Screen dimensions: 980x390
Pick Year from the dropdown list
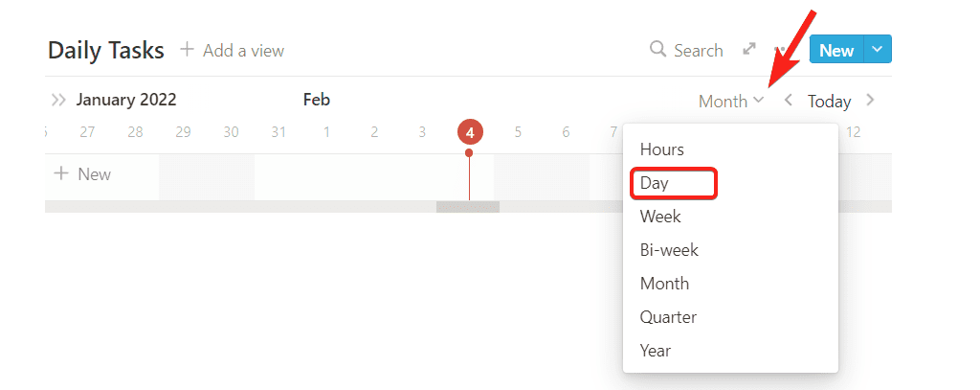[656, 351]
